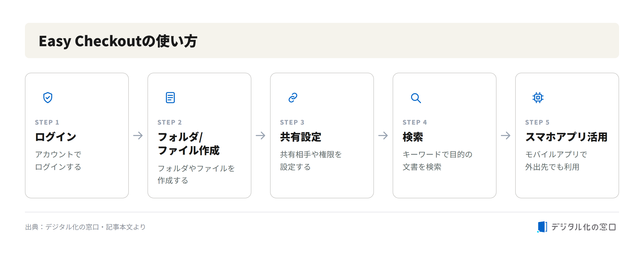
Task: Click the magnifying glass icon in Step 4
Action: [416, 98]
